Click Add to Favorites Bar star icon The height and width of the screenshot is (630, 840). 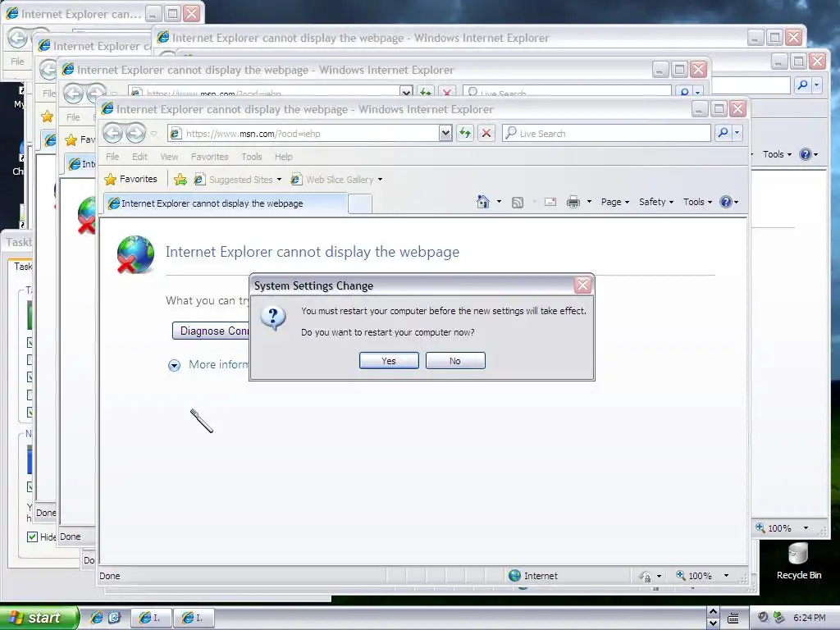point(180,180)
